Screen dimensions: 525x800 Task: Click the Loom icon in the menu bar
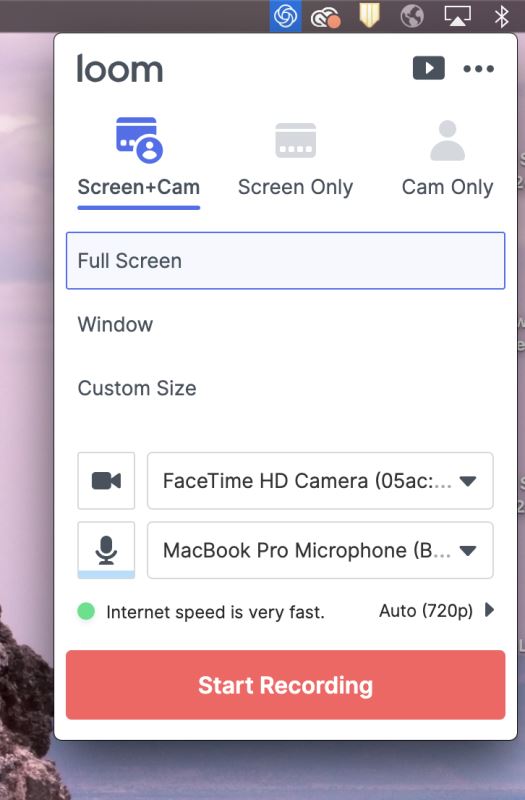click(285, 16)
